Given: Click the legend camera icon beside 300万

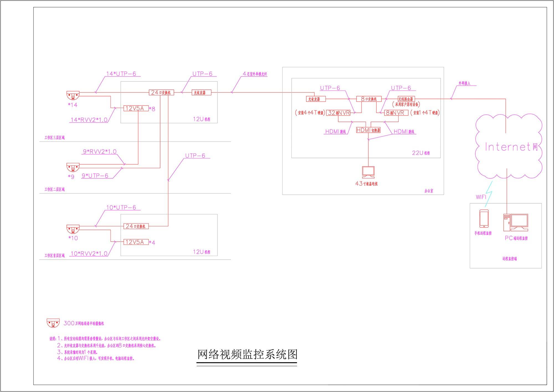Looking at the screenshot, I should pos(53,323).
